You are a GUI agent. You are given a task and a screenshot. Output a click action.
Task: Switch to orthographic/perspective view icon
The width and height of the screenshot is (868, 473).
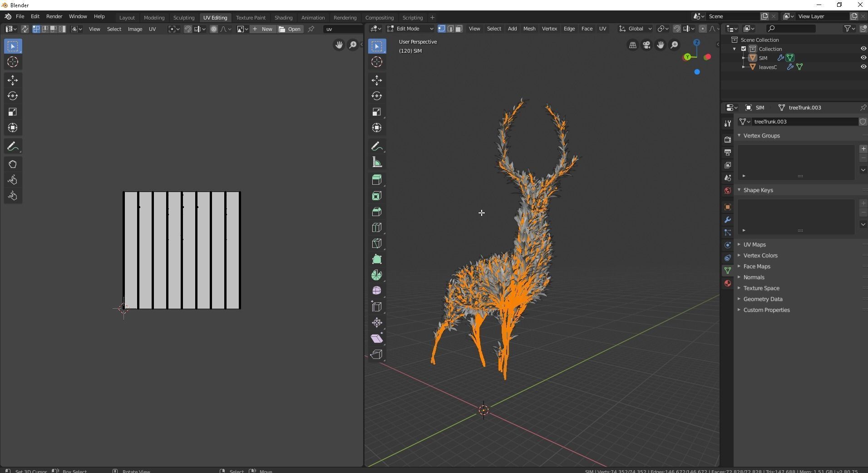[632, 45]
